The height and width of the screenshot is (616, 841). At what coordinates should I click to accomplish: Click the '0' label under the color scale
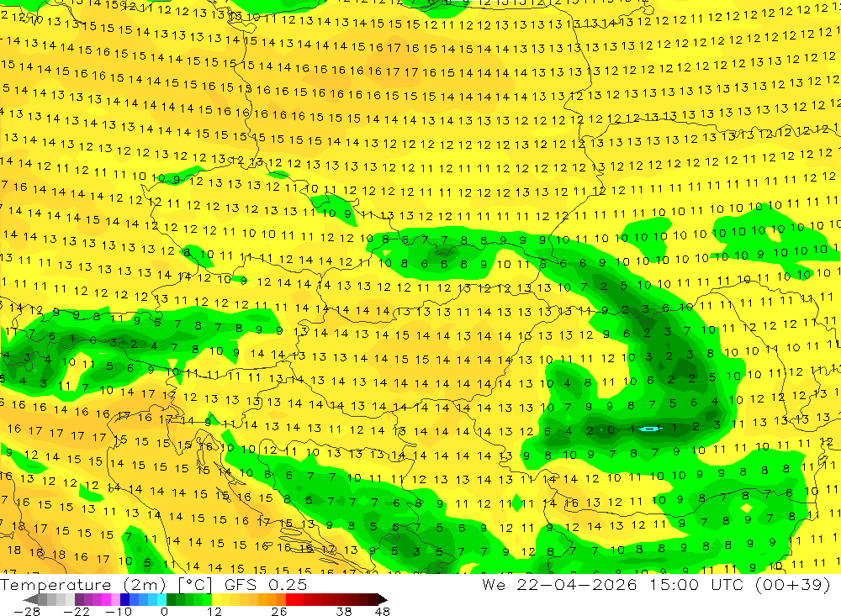[x=165, y=612]
